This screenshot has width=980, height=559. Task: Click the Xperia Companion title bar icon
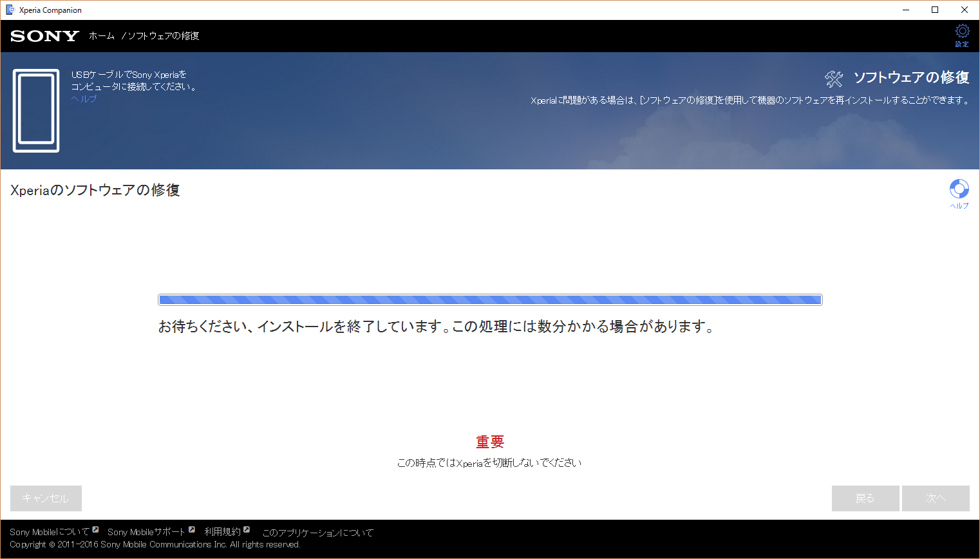click(10, 10)
